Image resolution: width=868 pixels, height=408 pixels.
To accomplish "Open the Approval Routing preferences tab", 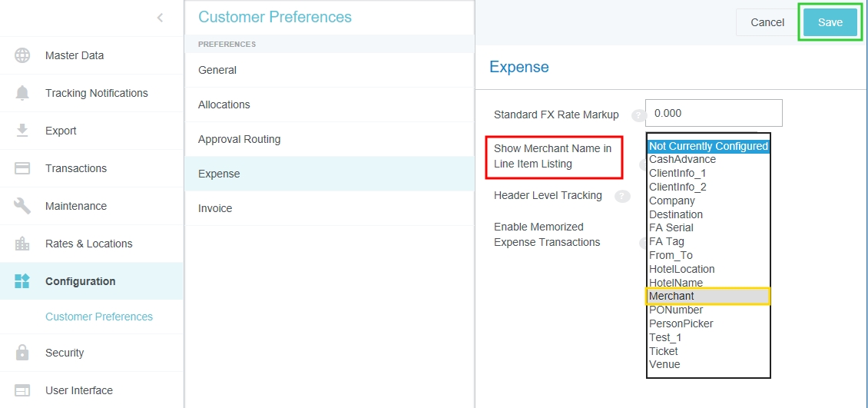I will [239, 139].
